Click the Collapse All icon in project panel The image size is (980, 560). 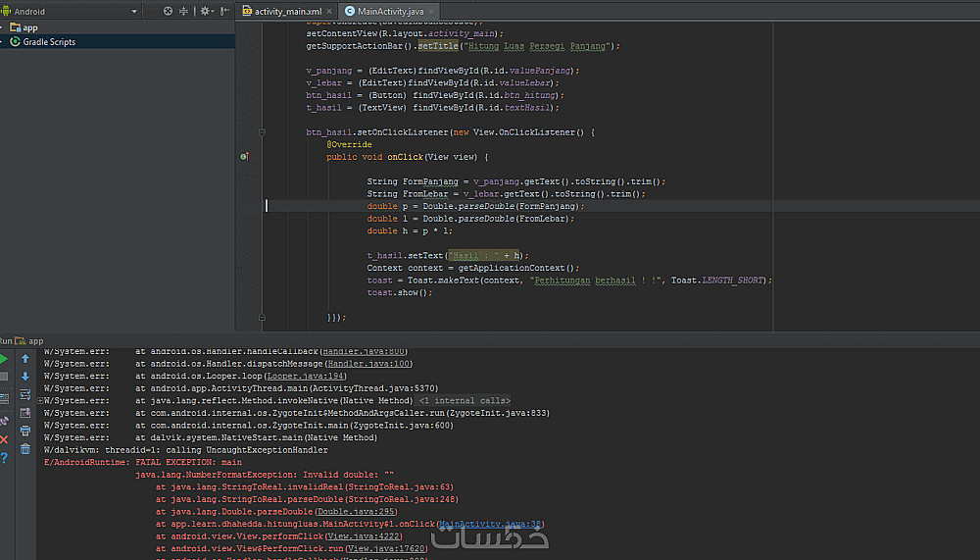tap(185, 11)
